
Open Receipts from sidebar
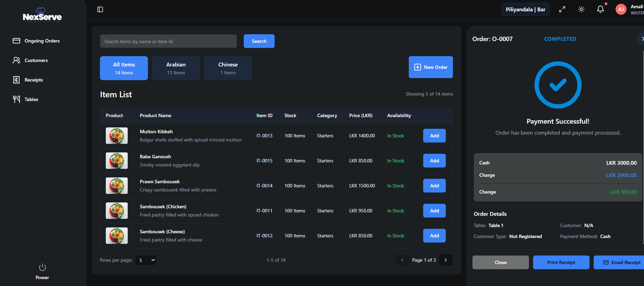(x=34, y=80)
